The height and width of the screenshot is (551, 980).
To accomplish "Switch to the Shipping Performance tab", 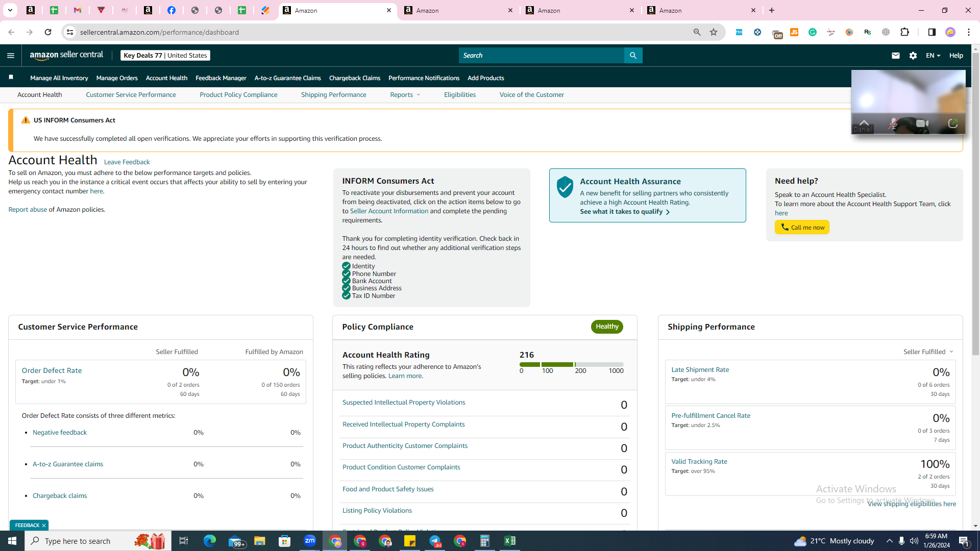I will pyautogui.click(x=334, y=95).
